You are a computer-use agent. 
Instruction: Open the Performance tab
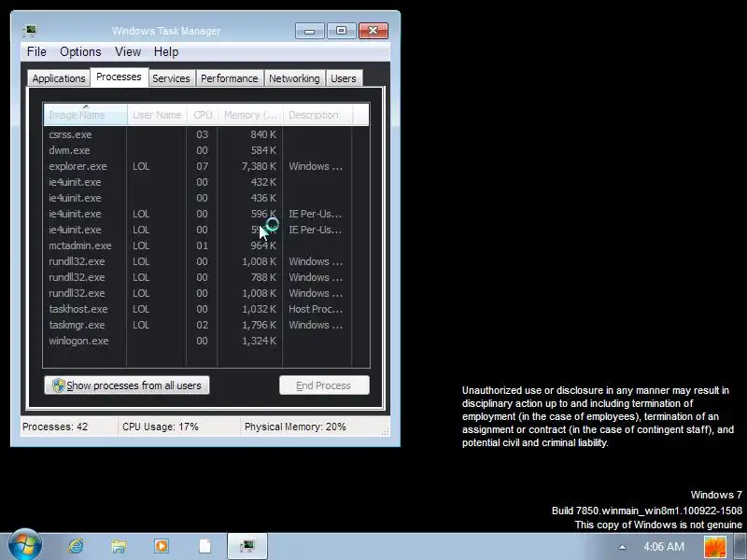[x=229, y=78]
